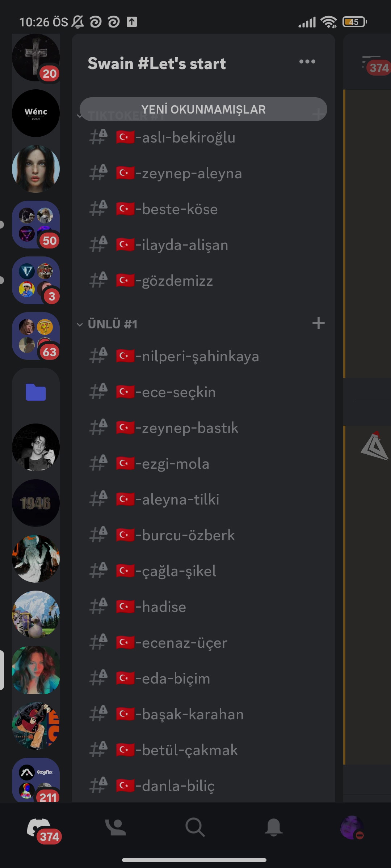Open the friends tab icon
This screenshot has width=391, height=868.
116,827
